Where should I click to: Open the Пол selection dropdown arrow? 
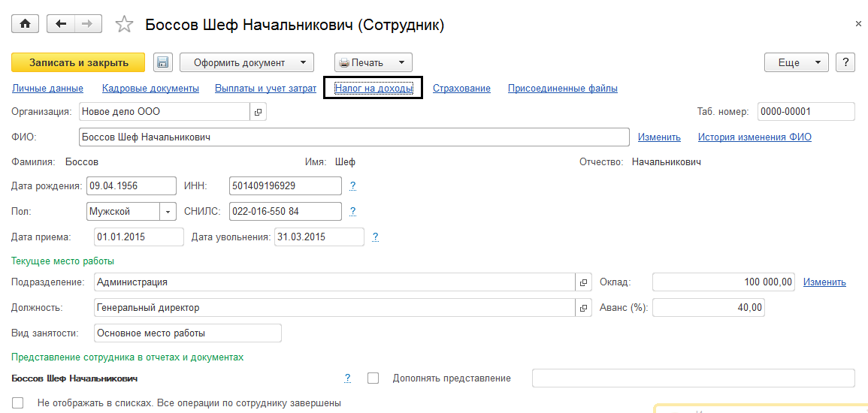(x=168, y=212)
